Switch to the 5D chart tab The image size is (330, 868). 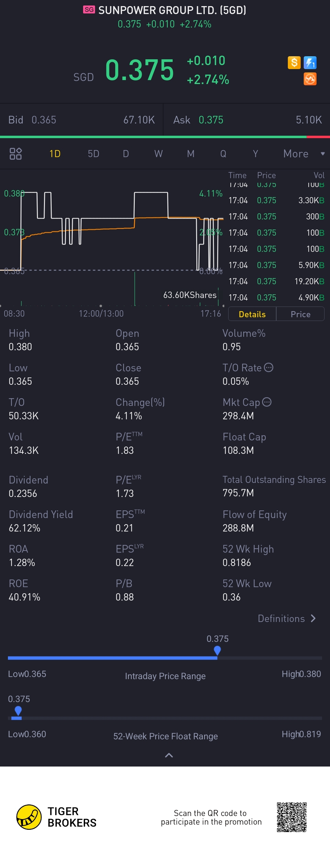coord(94,154)
